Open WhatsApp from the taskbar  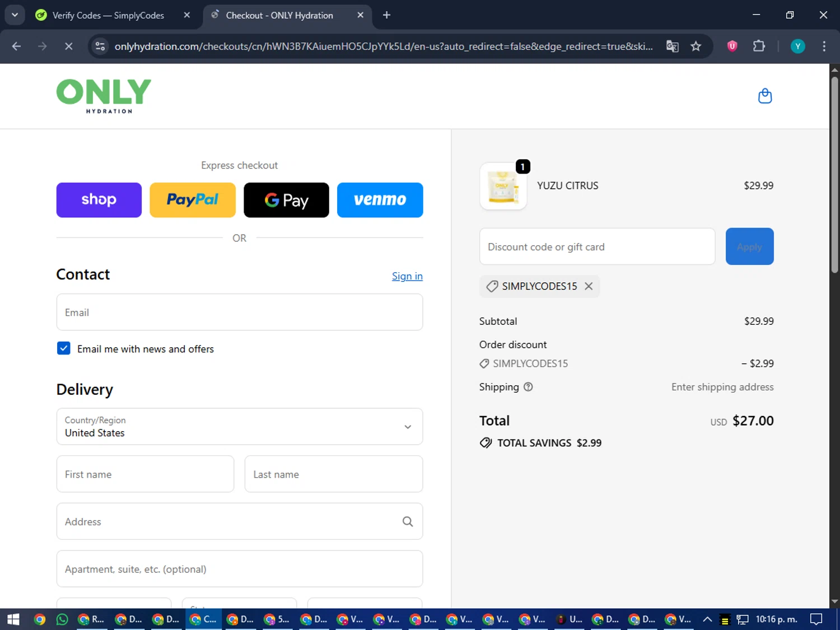[x=62, y=619]
